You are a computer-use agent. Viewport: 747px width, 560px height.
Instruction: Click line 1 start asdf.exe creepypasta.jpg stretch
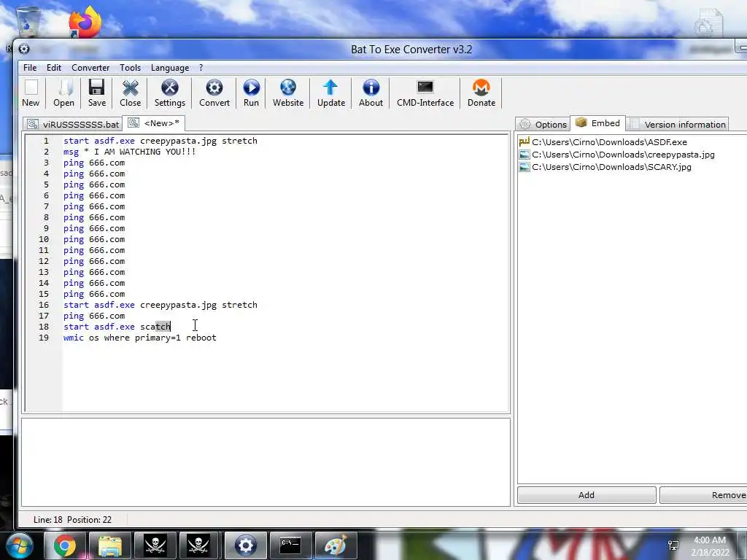(160, 141)
